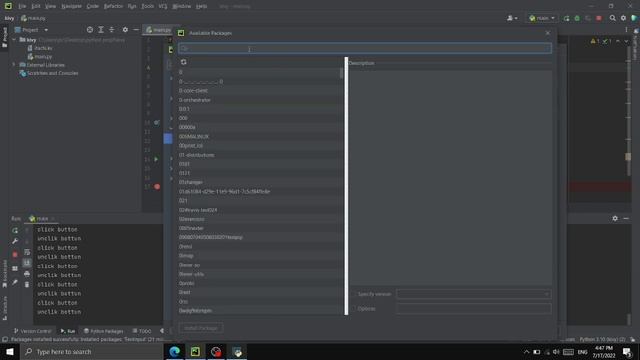The height and width of the screenshot is (360, 640).
Task: Reload the available packages list
Action: 184,62
